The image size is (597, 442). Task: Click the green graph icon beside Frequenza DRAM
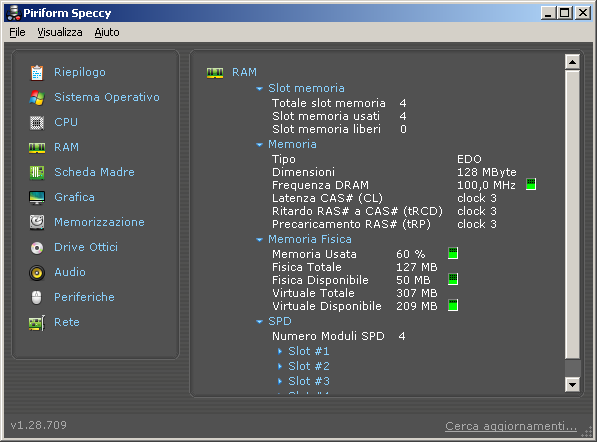[x=531, y=184]
